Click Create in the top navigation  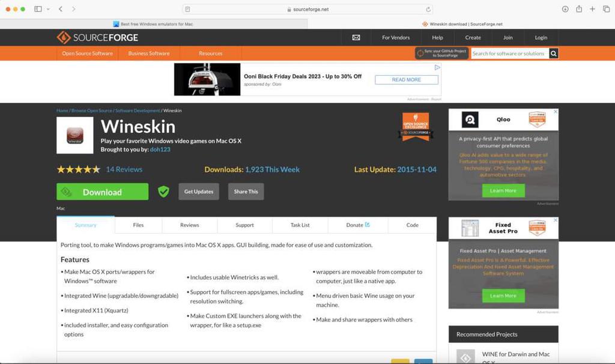point(473,38)
